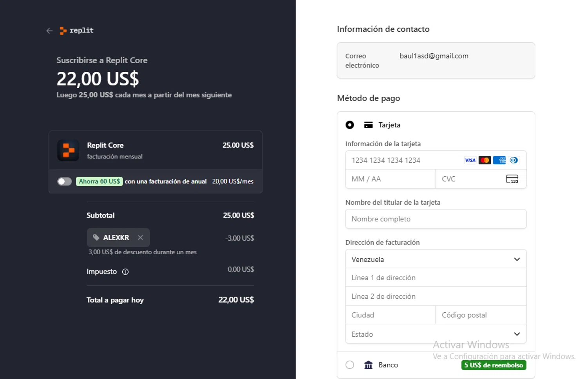The image size is (588, 379).
Task: Click the Ahorra 60 US$ badge
Action: coord(99,181)
